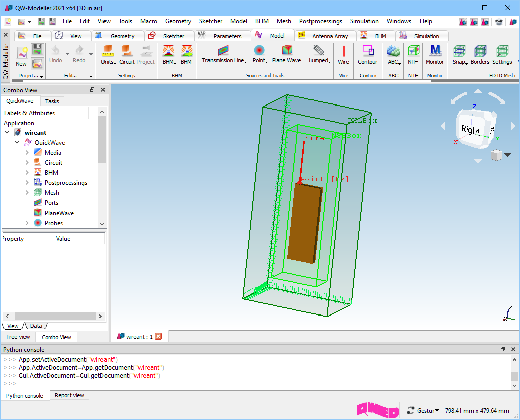Image resolution: width=520 pixels, height=420 pixels.
Task: Float the Combo View panel
Action: 92,90
